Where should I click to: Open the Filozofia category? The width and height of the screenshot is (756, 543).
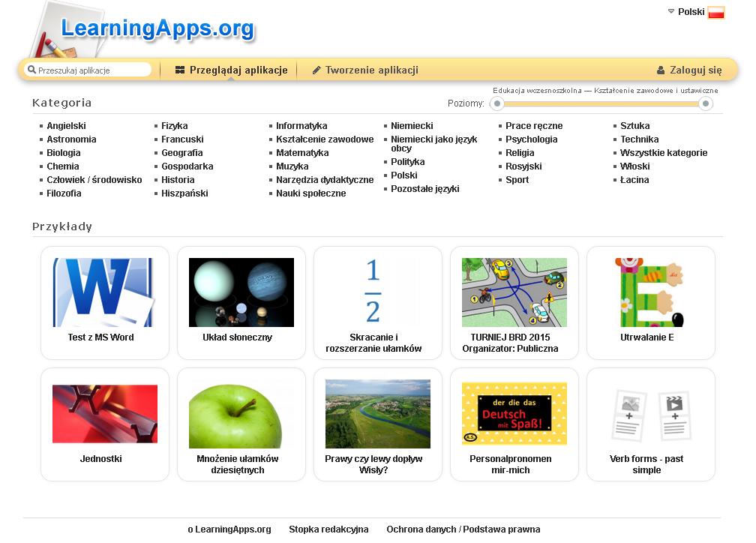tap(64, 193)
